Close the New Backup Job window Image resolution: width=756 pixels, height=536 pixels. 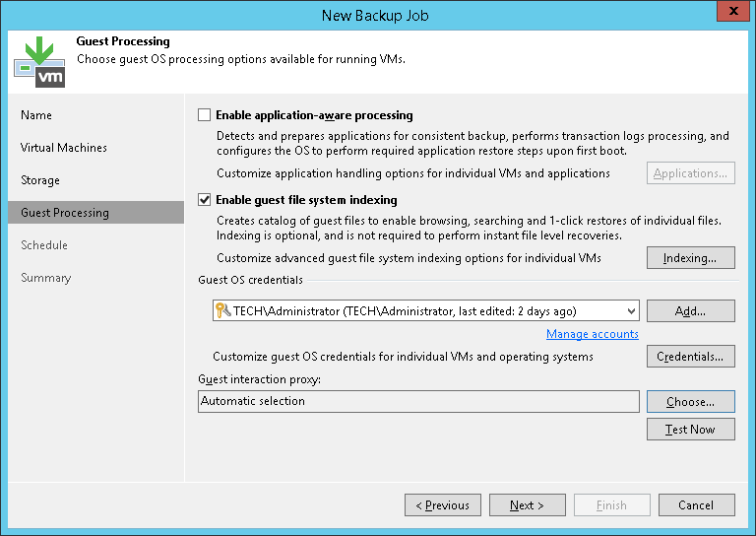(x=730, y=15)
